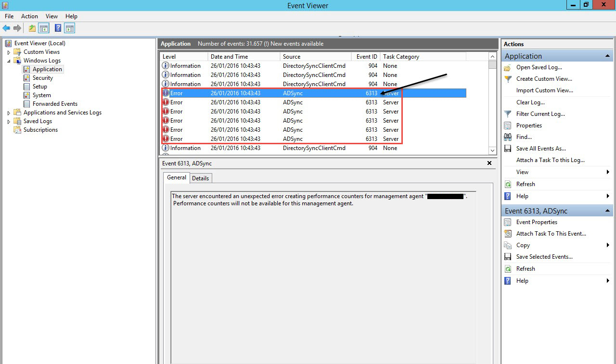Click the Refresh icon under Application actions
The height and width of the screenshot is (364, 616).
[x=508, y=184]
